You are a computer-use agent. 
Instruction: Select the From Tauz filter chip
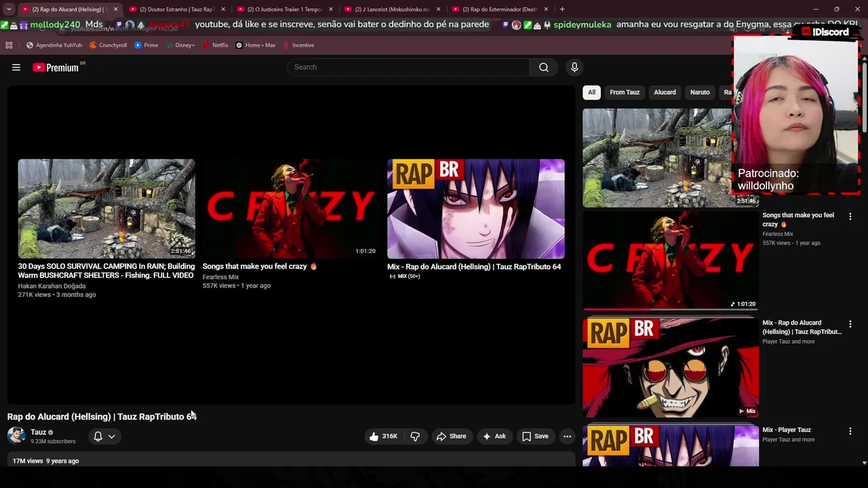[x=625, y=92]
